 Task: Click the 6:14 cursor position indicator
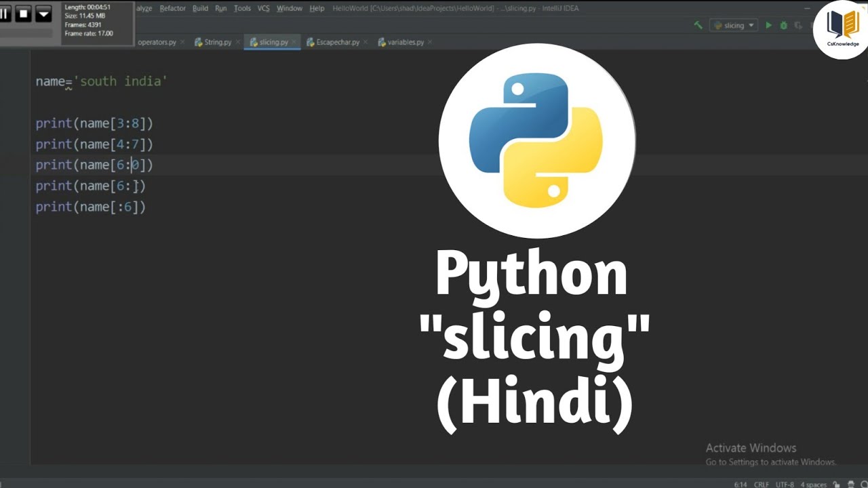[741, 484]
